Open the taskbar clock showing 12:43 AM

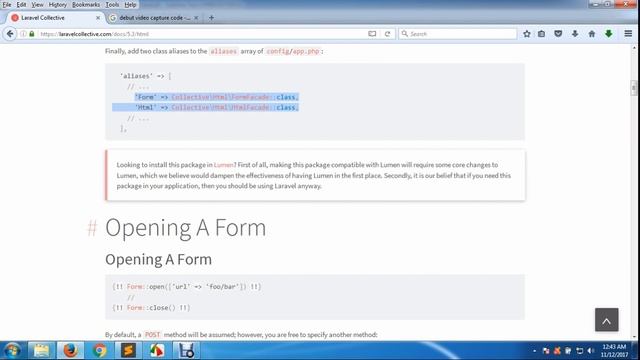614,351
